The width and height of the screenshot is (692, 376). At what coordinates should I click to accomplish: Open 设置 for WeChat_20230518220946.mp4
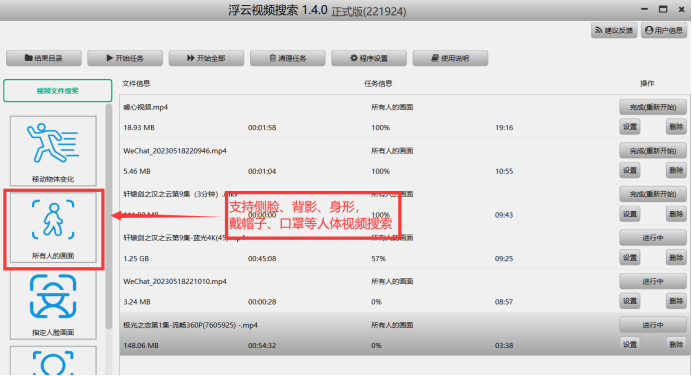coord(630,171)
